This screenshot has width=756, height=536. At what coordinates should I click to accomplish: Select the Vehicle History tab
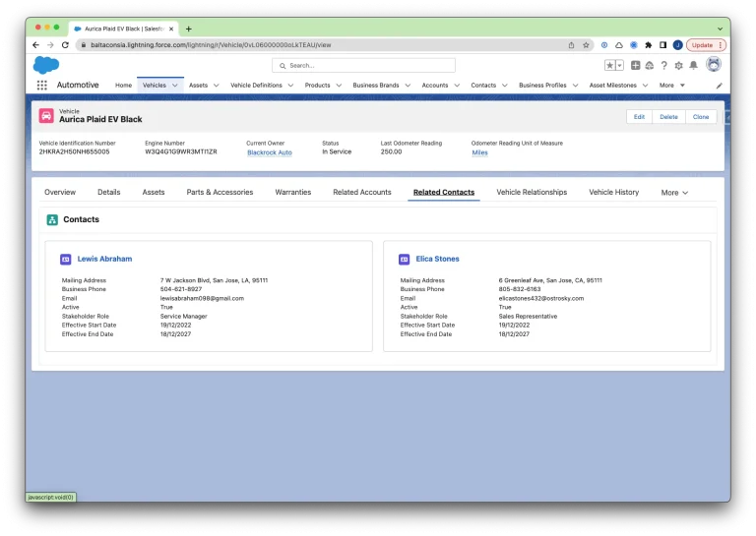click(x=613, y=193)
